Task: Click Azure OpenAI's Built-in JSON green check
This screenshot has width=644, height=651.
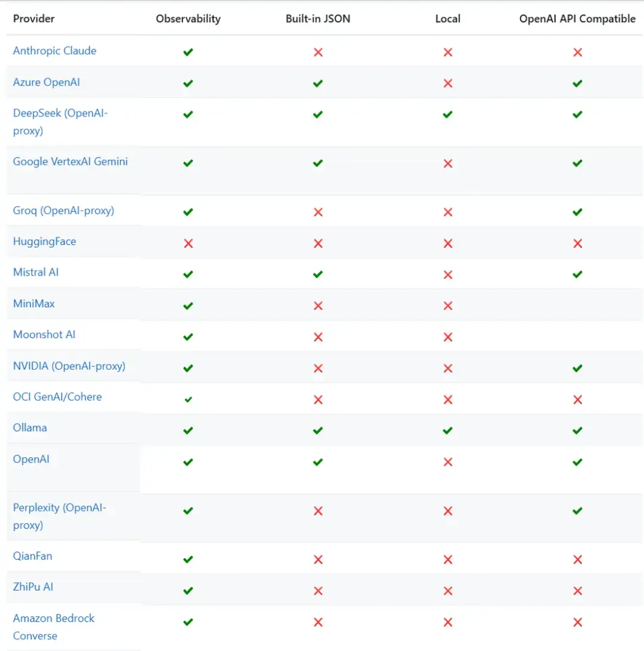Action: 318,83
